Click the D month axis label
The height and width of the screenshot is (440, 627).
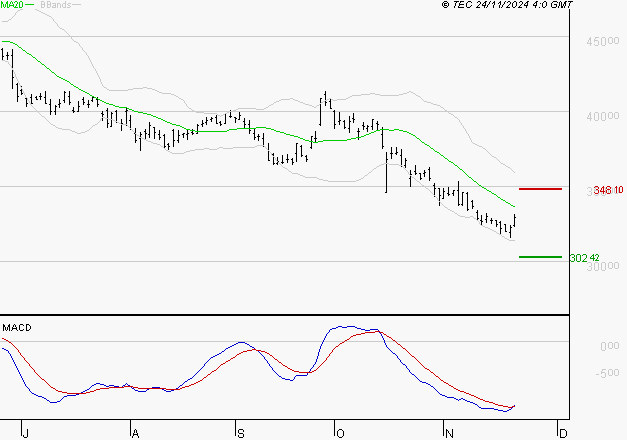pyautogui.click(x=563, y=433)
